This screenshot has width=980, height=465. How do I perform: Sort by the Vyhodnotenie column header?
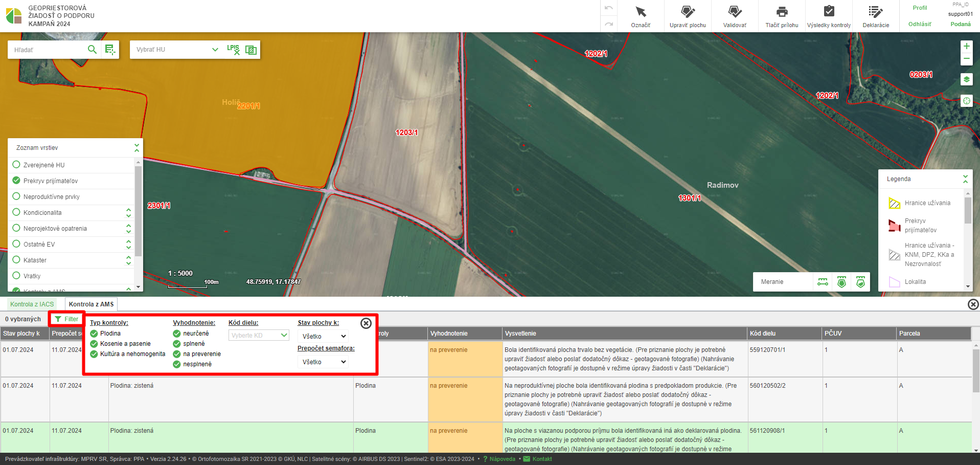tap(465, 334)
